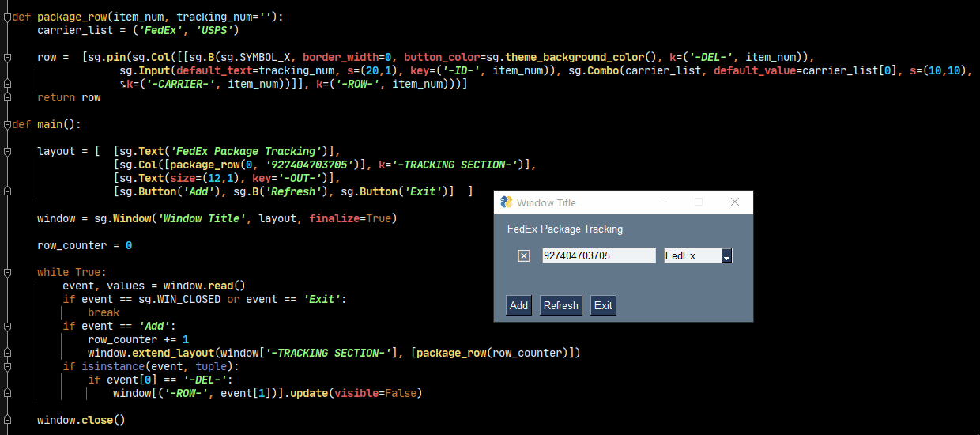Screen dimensions: 980x435
Task: Collapse the "if event == 'Add':" fold marker
Action: pos(6,326)
